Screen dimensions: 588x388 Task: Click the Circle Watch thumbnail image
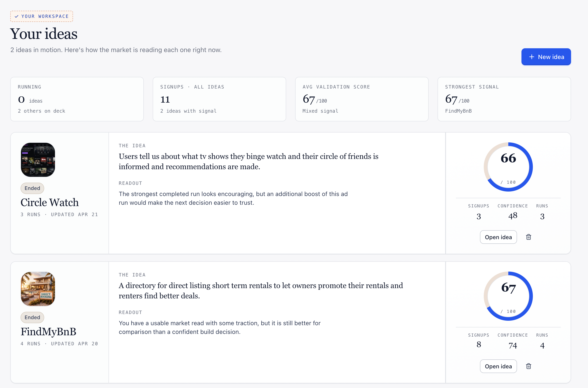click(x=38, y=160)
